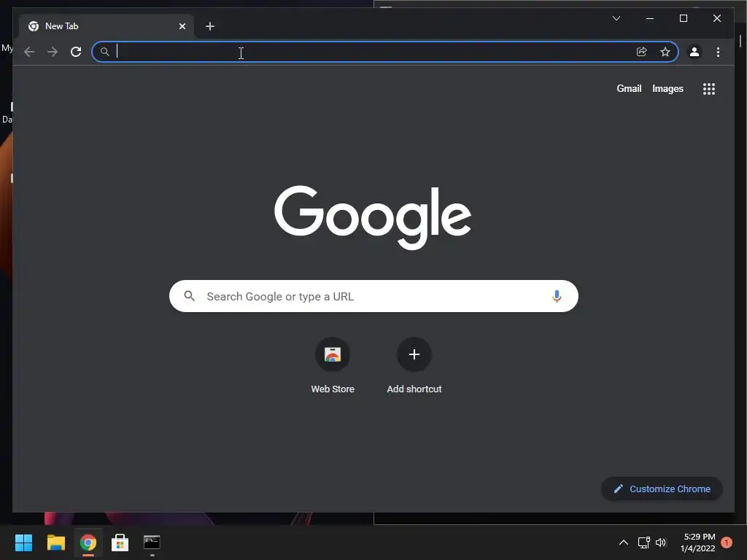The image size is (747, 560).
Task: Click the magnifier icon in Google search box
Action: pos(189,296)
